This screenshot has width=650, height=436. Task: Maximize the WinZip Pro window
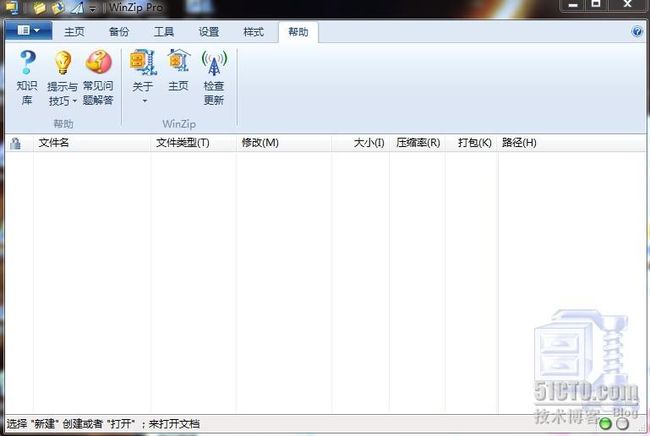point(596,5)
